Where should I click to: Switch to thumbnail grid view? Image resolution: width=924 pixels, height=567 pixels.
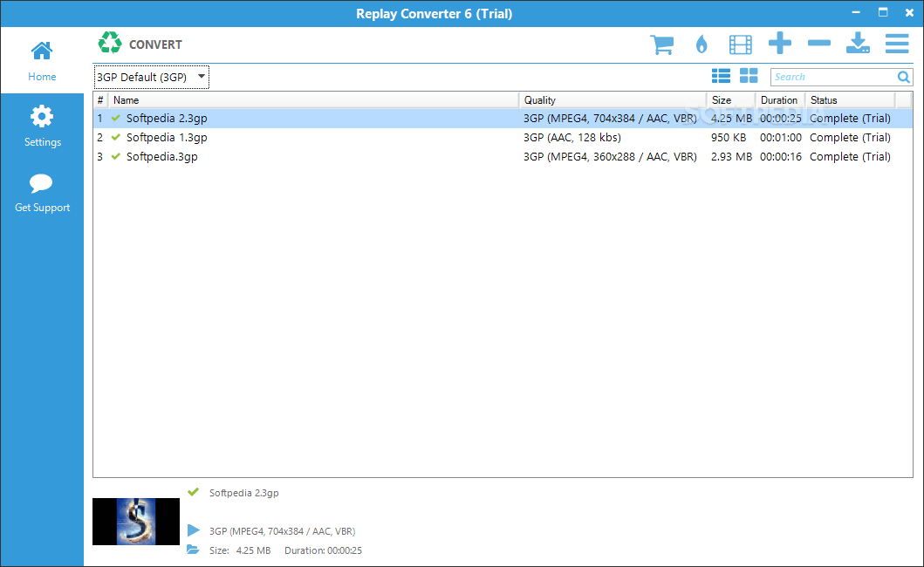[x=749, y=75]
